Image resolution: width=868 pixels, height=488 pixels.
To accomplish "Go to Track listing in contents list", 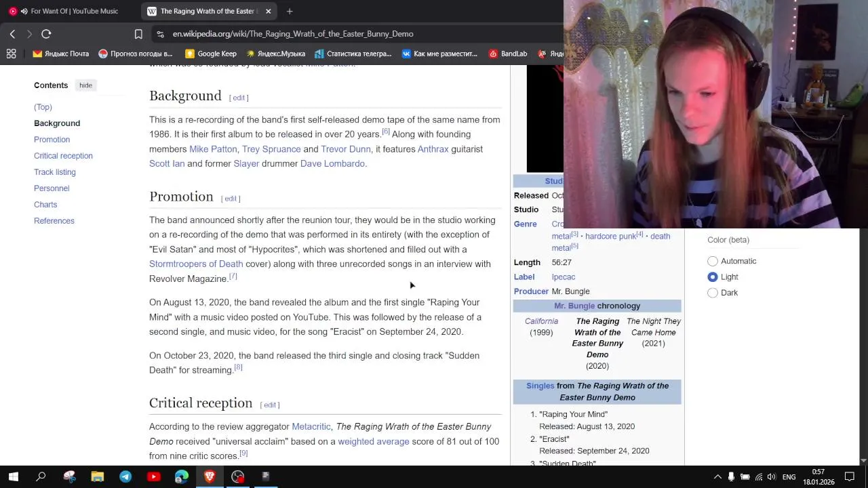I will [55, 172].
